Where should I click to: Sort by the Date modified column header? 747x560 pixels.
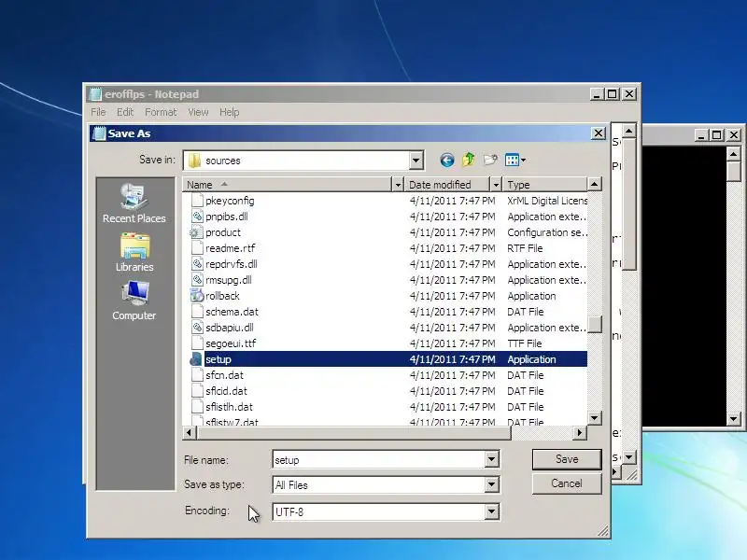pyautogui.click(x=447, y=184)
